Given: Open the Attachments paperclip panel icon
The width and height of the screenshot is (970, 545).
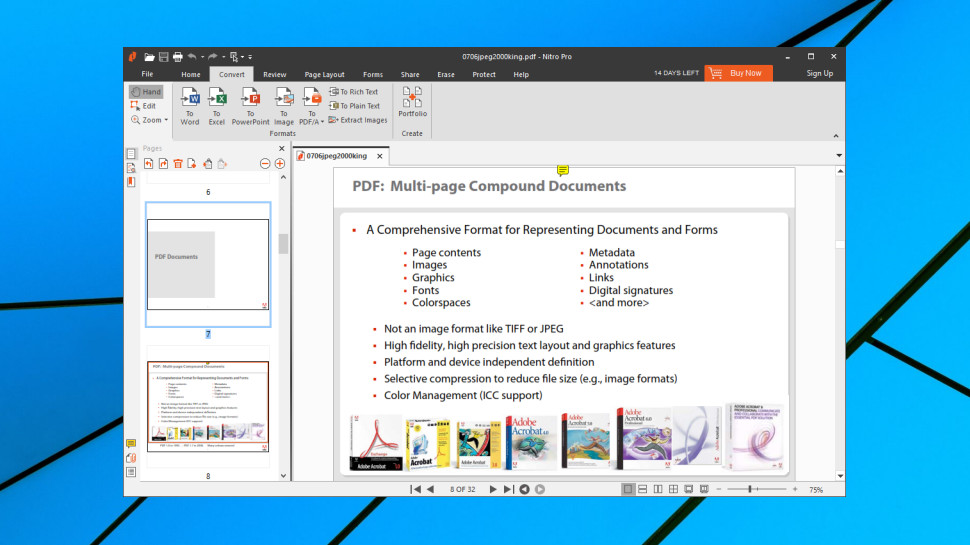Looking at the screenshot, I should pos(131,458).
